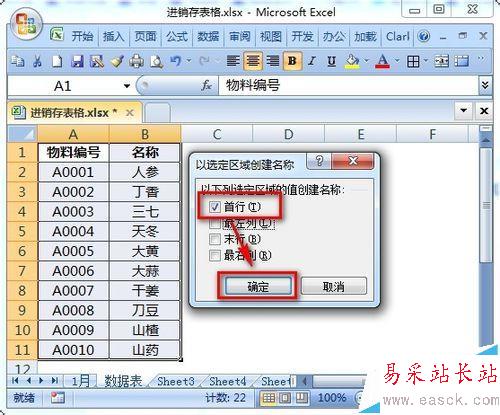500x415 pixels.
Task: Toggle italic formatting
Action: 312,61
